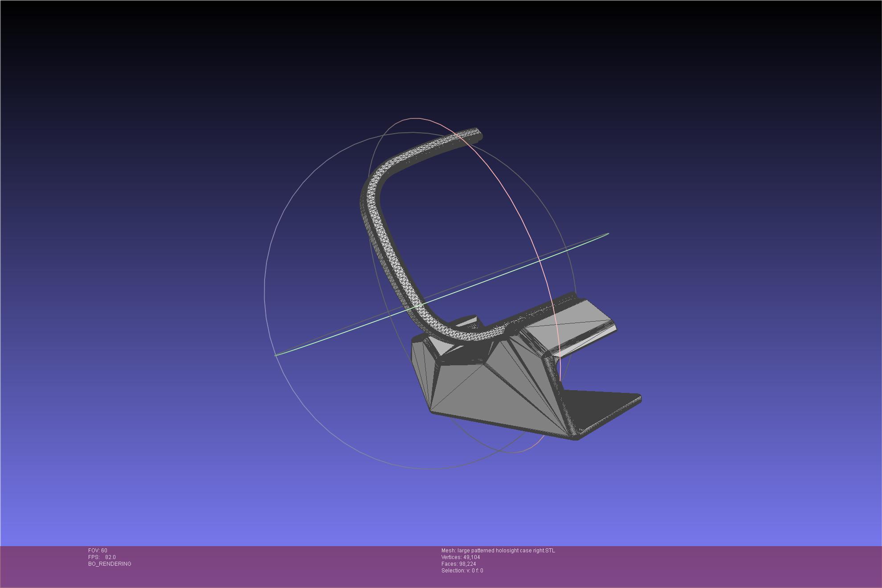Click the FOV: 60 readout
This screenshot has height=588, width=882.
pos(98,551)
